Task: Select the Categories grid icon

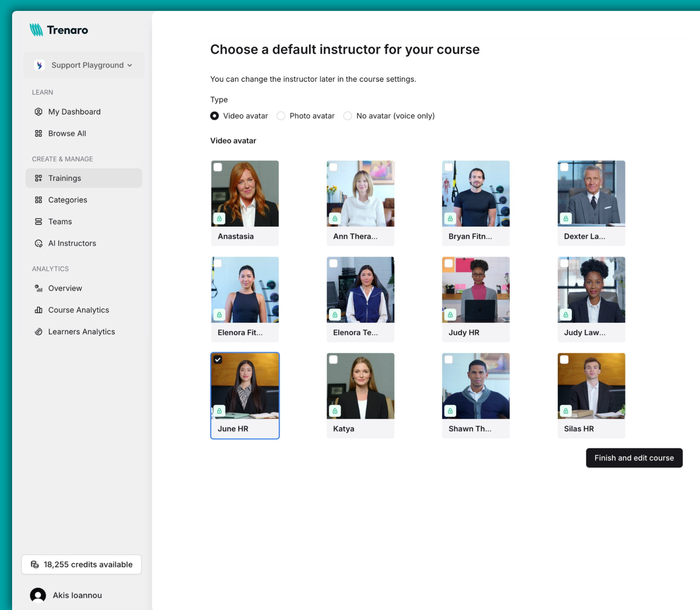Action: point(39,200)
